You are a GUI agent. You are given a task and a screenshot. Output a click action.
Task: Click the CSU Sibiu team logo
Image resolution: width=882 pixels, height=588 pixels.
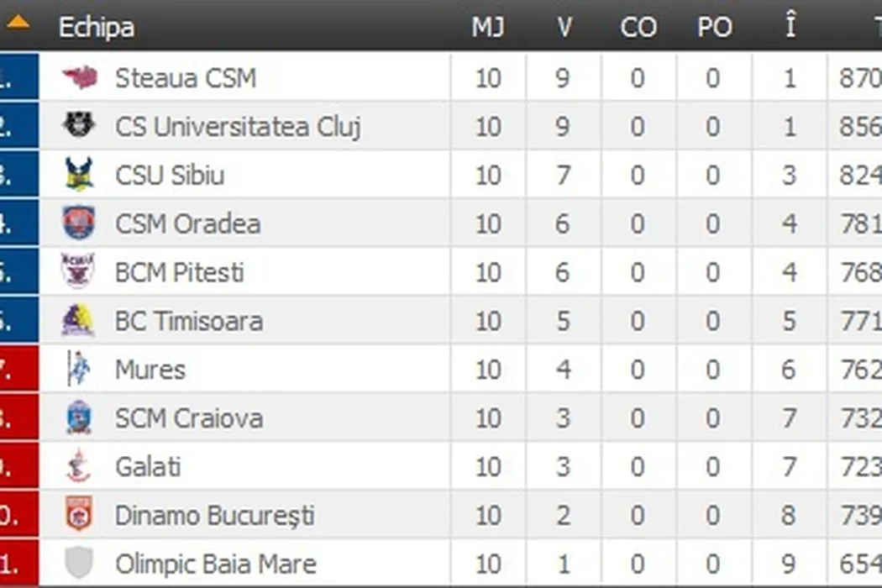(80, 176)
